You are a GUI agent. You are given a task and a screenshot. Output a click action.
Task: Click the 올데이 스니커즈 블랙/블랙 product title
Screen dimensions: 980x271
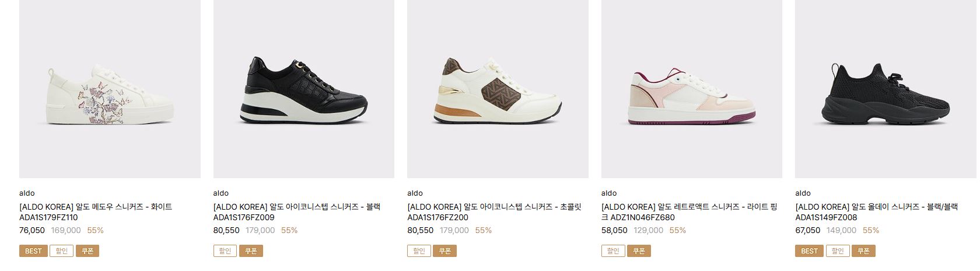pyautogui.click(x=876, y=212)
